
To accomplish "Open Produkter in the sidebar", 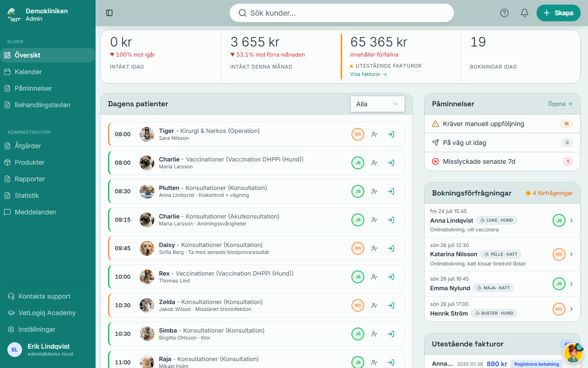I will point(48,162).
